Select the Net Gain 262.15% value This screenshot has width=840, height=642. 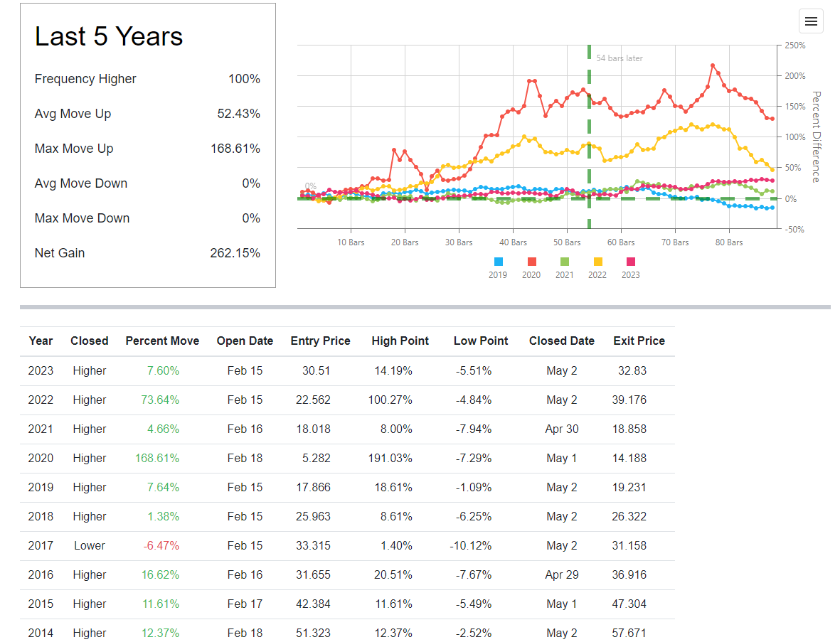point(235,252)
